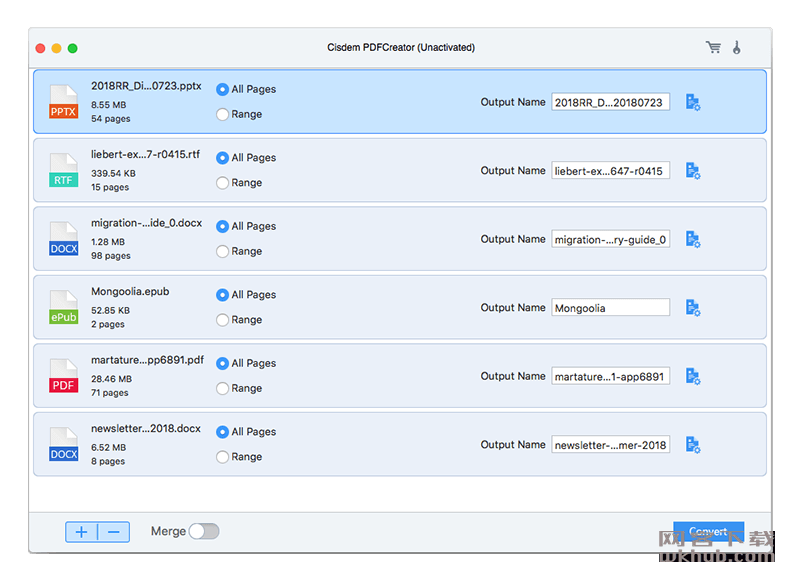Click the 52.85 KB file size text
This screenshot has width=800, height=582.
coord(110,310)
